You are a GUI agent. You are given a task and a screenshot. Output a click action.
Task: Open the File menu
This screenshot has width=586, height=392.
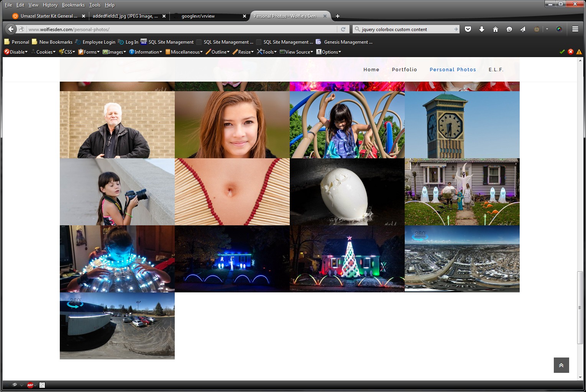coord(8,5)
